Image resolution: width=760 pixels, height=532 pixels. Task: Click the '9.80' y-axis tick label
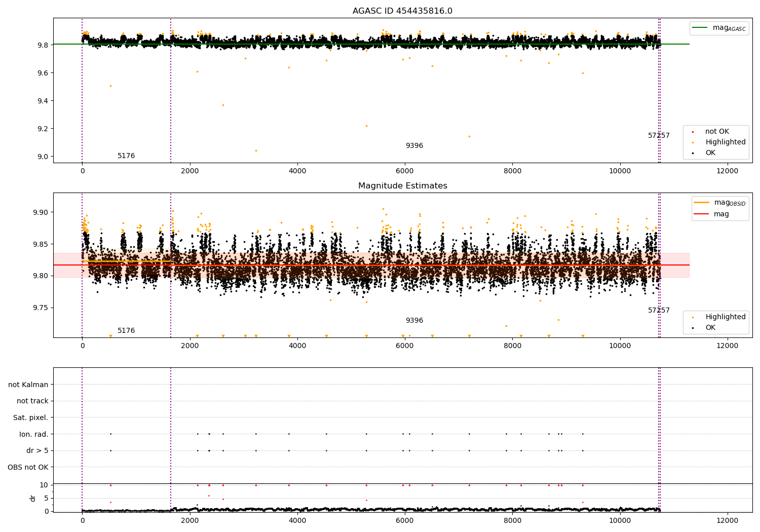point(41,276)
